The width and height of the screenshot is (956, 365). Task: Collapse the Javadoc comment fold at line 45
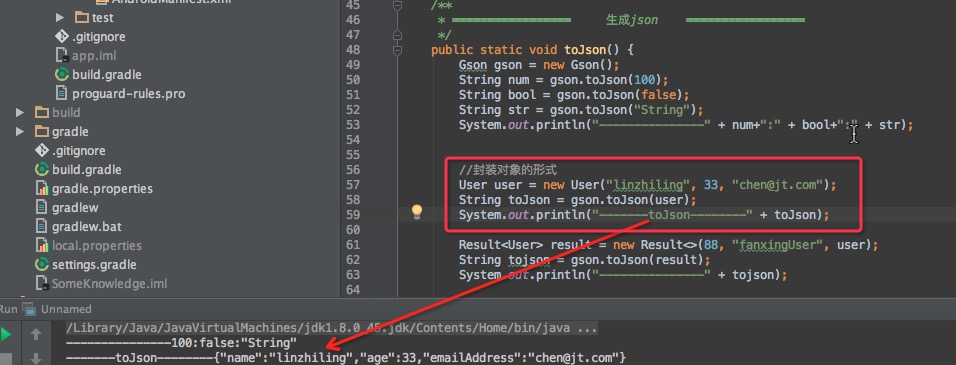(x=398, y=5)
